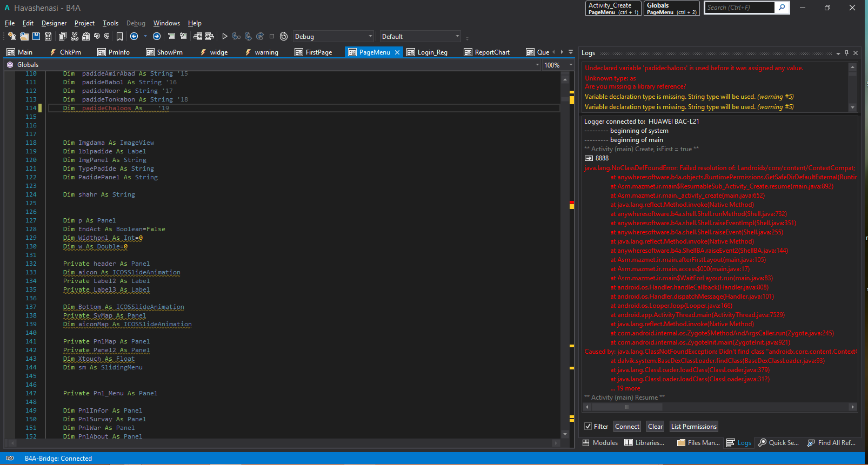Click in the Search box field
Viewport: 868px width, 465px height.
click(x=739, y=8)
